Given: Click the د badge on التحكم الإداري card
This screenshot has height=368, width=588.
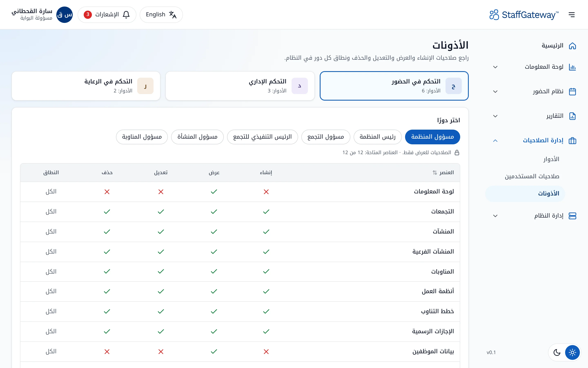Looking at the screenshot, I should pos(299,86).
